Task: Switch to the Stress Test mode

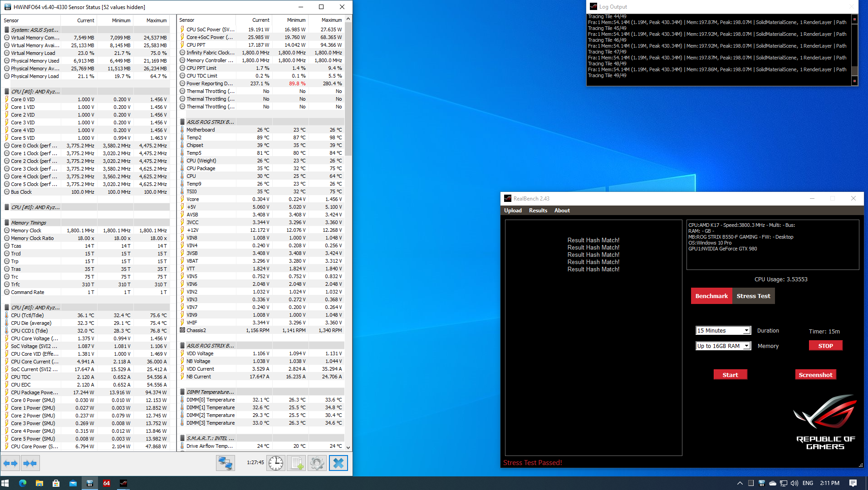Action: click(753, 296)
